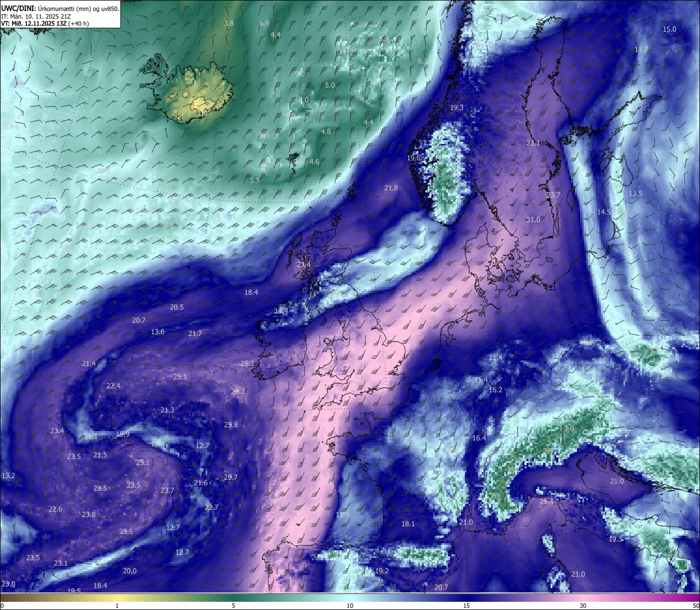Click the 6.9 value label
The image size is (700, 610).
(264, 24)
